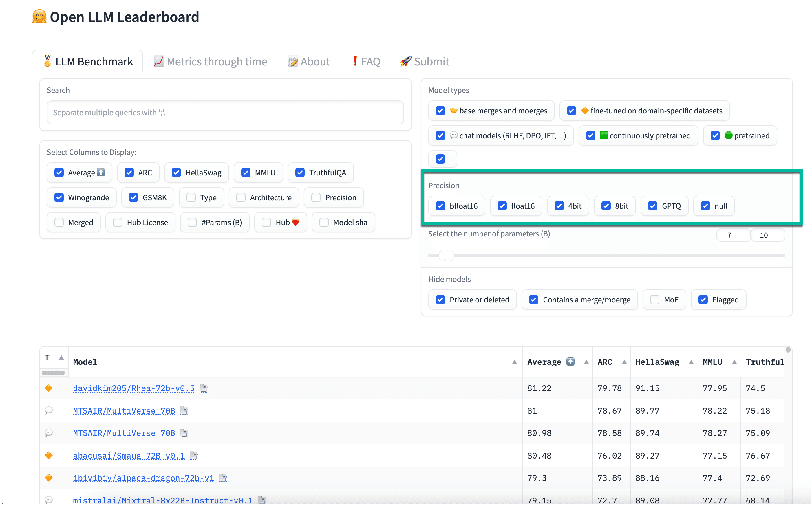Uncheck base merges and moerges model type
The height and width of the screenshot is (506, 812).
click(441, 111)
